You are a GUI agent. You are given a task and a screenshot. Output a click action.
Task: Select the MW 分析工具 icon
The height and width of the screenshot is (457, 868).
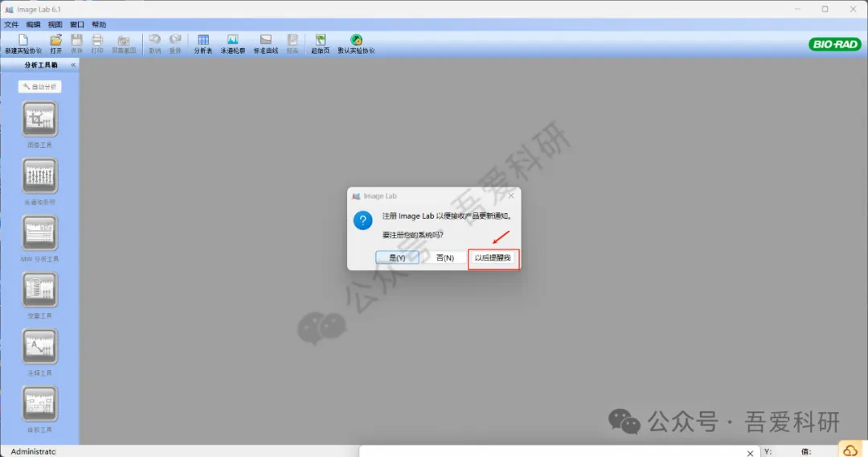[x=39, y=233]
